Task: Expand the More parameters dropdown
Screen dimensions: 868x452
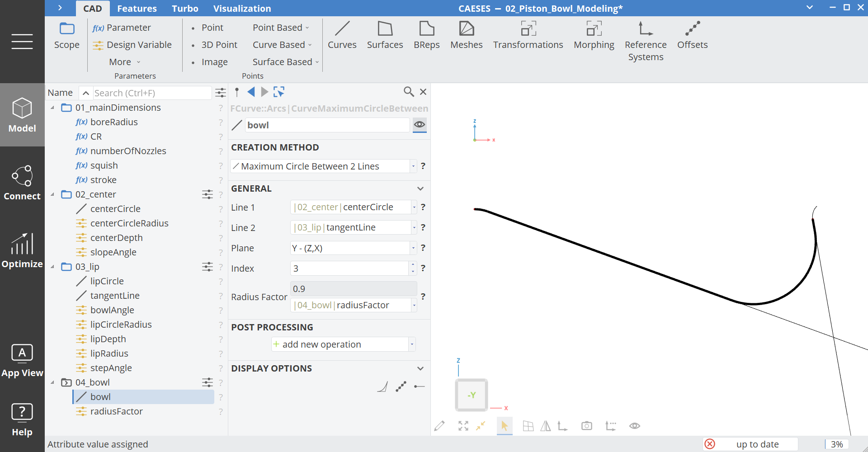Action: click(125, 62)
